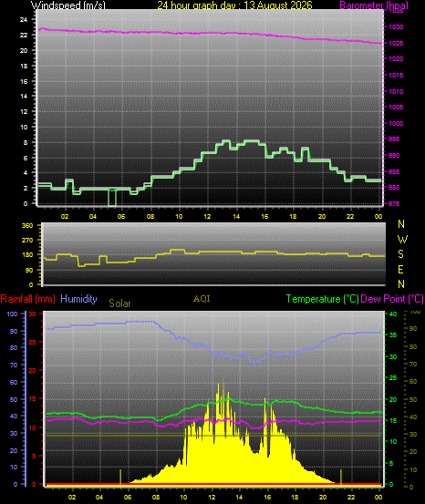Click the 1030 barometer scale value

tap(396, 27)
